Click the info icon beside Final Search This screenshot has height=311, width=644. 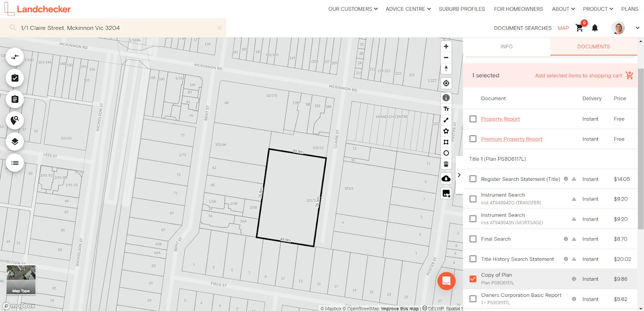tap(566, 239)
